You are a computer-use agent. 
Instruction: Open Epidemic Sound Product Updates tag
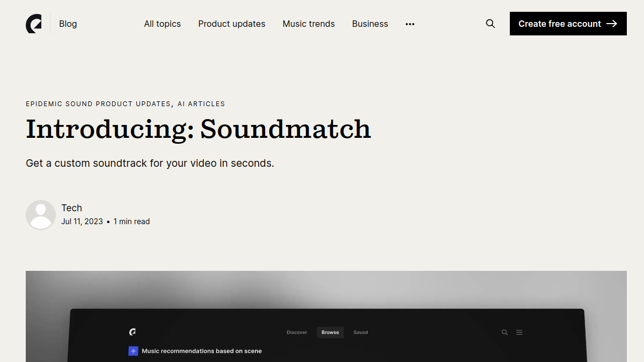coord(98,104)
